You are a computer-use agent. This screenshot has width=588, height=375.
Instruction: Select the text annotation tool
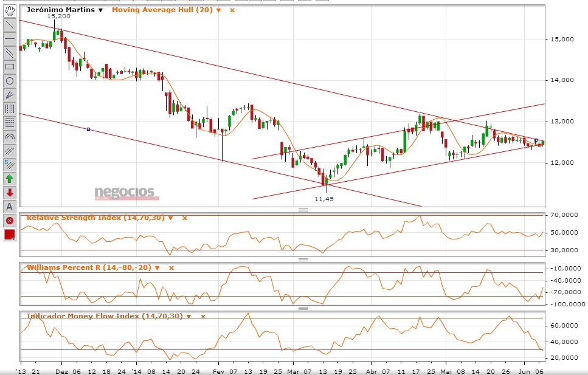tap(10, 207)
